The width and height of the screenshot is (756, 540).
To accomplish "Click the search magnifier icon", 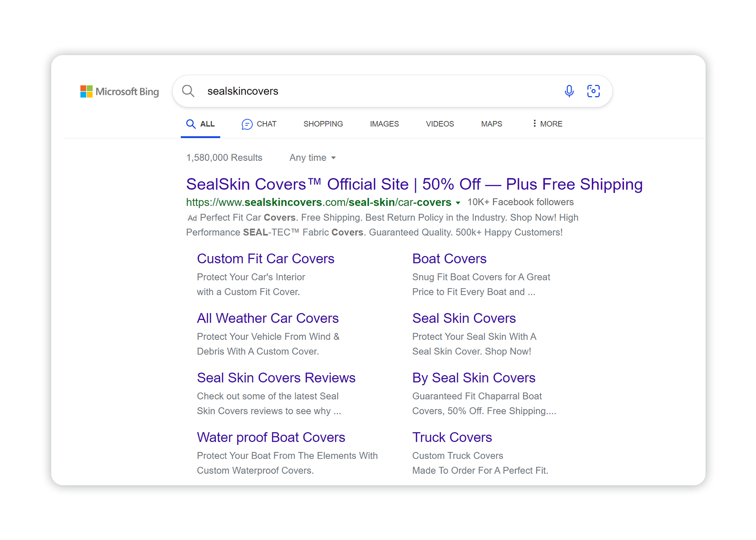I will point(188,91).
